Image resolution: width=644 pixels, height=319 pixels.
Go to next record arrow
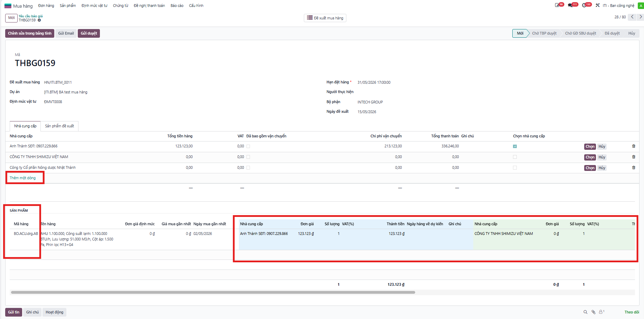(640, 17)
